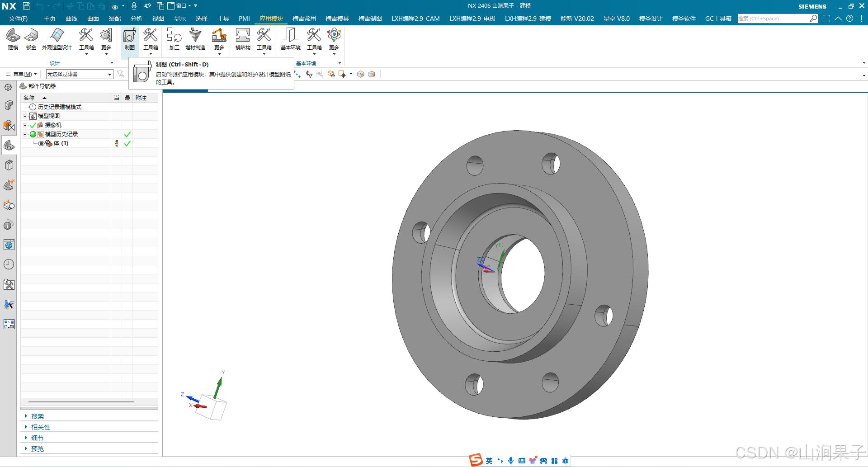Switch to 基本环境 gateway application

pos(290,39)
